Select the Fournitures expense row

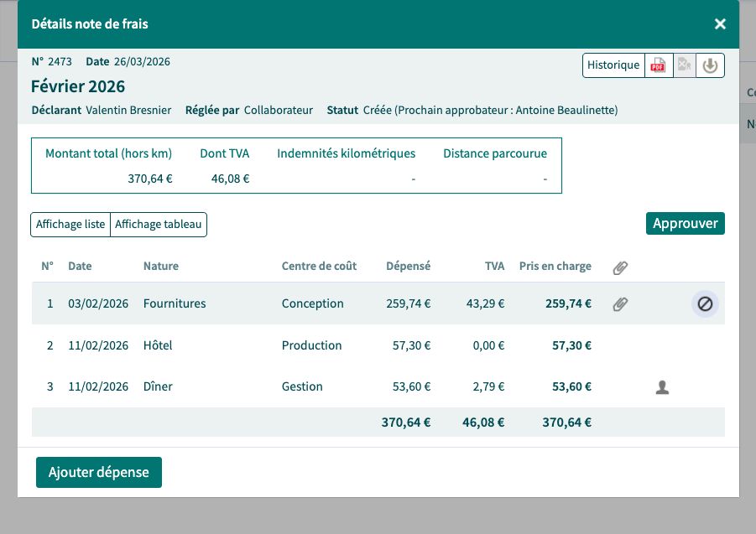pyautogui.click(x=378, y=303)
